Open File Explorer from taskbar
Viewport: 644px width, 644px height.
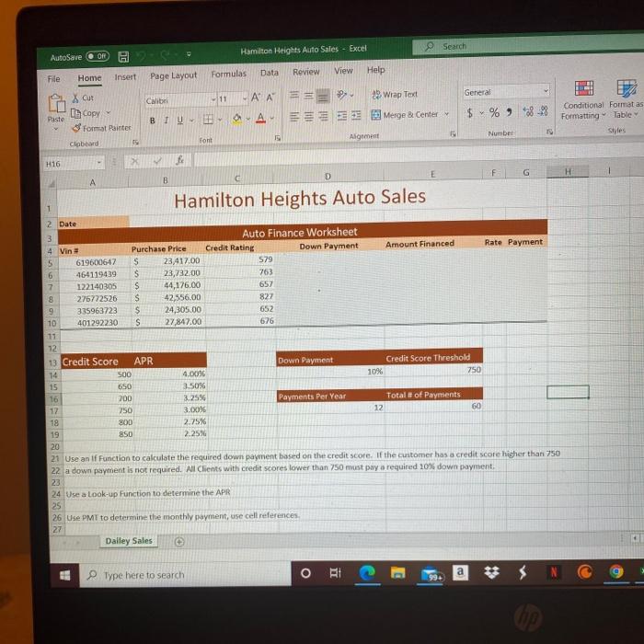[x=397, y=572]
